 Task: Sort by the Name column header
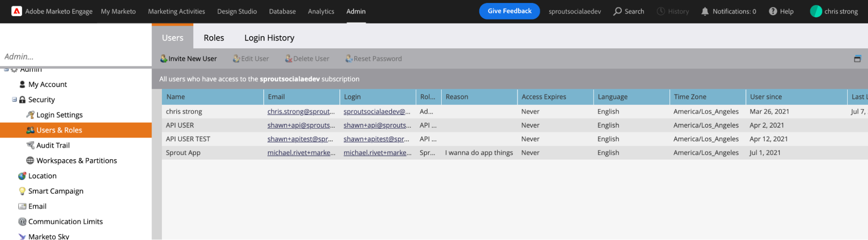pos(213,97)
